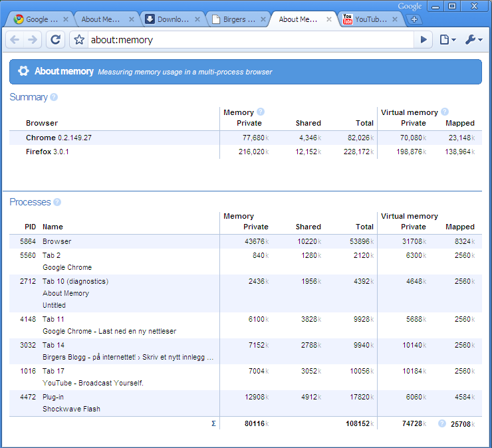
Task: Reload the about:memory page
Action: pyautogui.click(x=56, y=40)
